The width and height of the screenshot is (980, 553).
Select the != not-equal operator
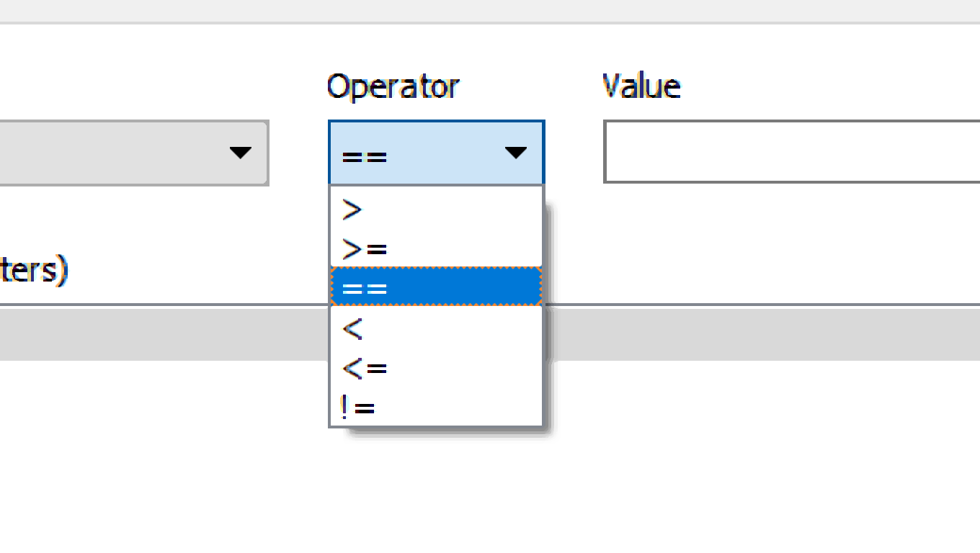click(435, 408)
